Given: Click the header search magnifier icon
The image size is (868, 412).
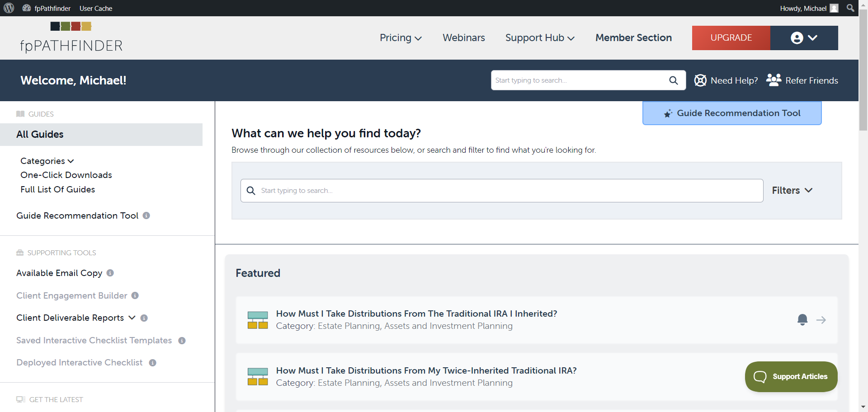Looking at the screenshot, I should pyautogui.click(x=674, y=80).
